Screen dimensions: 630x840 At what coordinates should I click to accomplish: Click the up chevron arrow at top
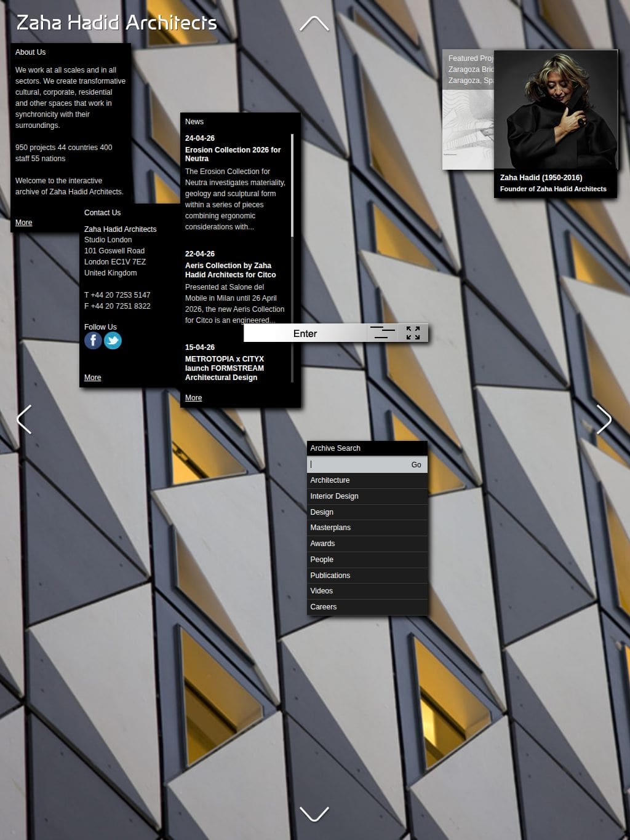[314, 24]
